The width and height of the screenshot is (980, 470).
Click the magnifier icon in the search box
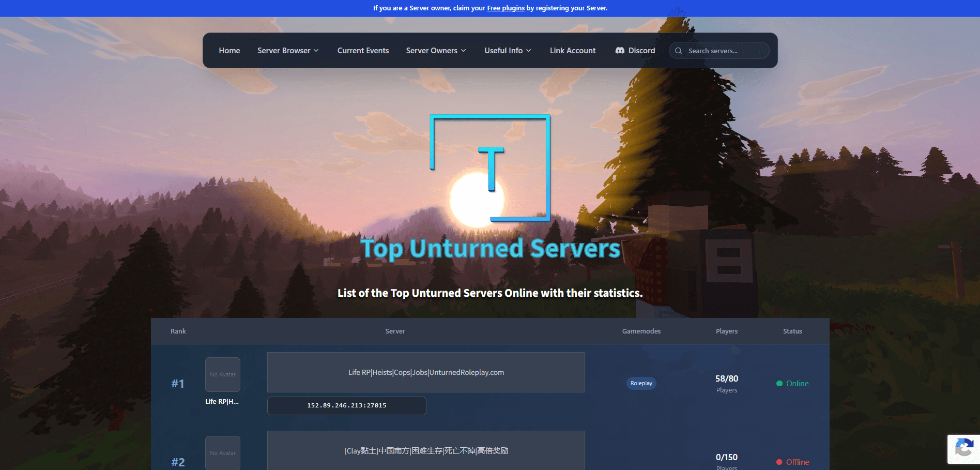678,50
